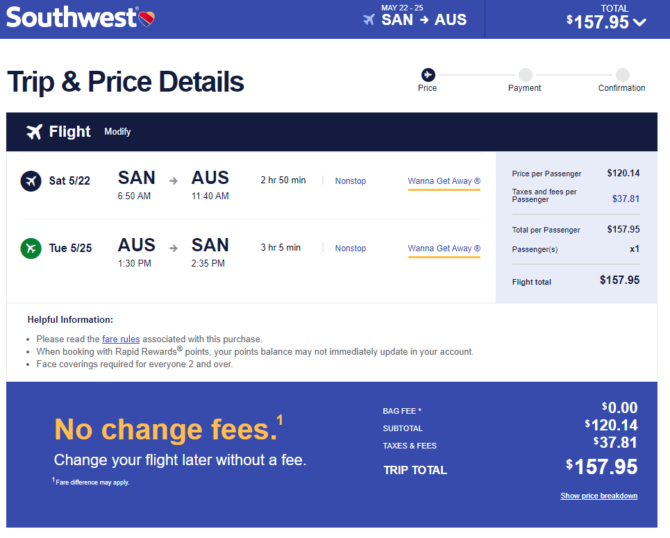This screenshot has width=670, height=538.
Task: Click the taxes and fees amount $37.81
Action: click(626, 199)
